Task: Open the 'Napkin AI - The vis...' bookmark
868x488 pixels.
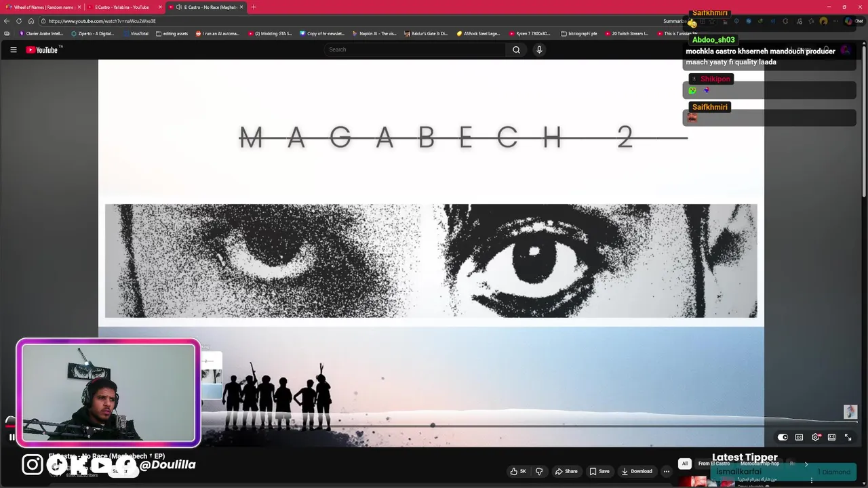Action: [374, 33]
